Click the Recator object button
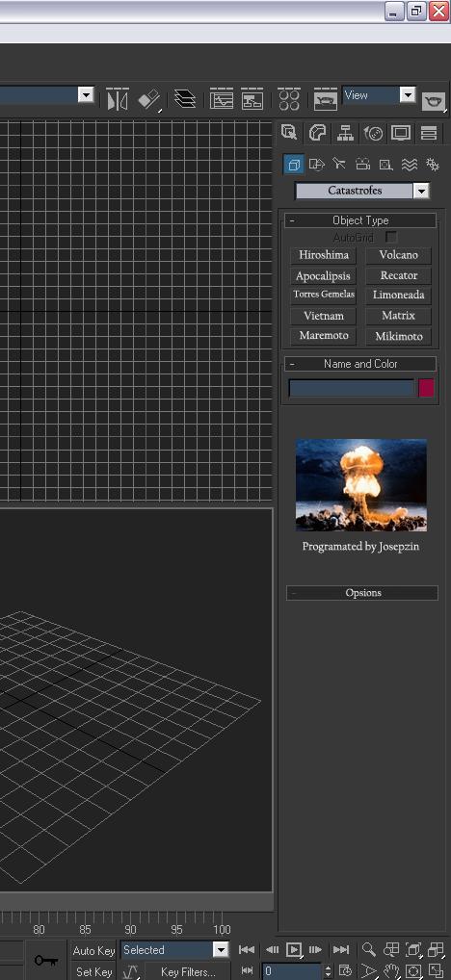 tap(398, 275)
